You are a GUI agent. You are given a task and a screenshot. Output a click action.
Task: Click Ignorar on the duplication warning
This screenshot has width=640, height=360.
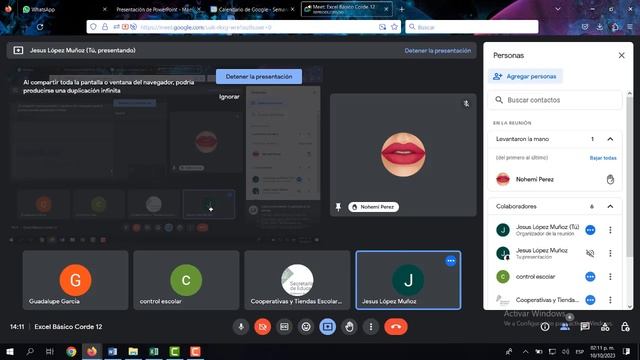(x=229, y=97)
